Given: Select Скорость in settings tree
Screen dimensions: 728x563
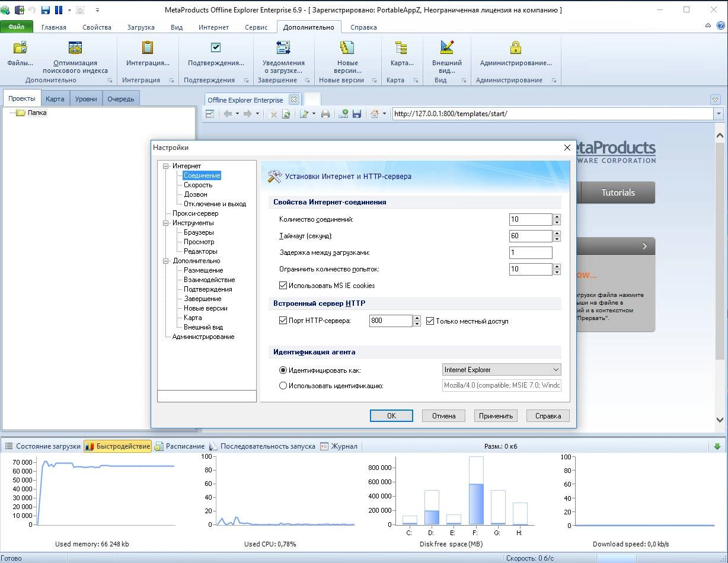Looking at the screenshot, I should pos(198,185).
